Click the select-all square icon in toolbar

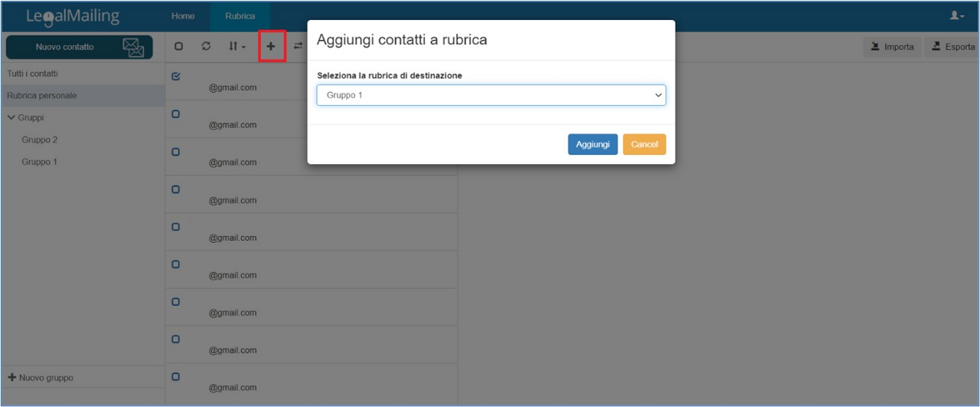tap(178, 47)
